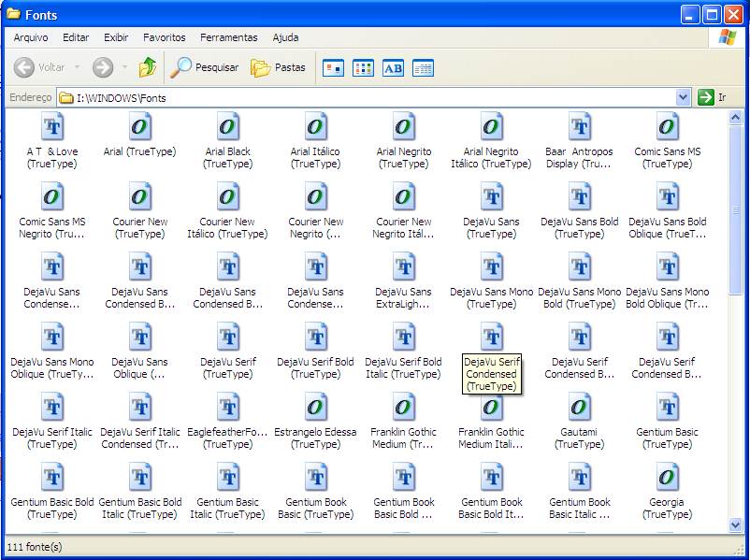Image resolution: width=750 pixels, height=560 pixels.
Task: Toggle the Pastas folders pane
Action: click(x=278, y=67)
